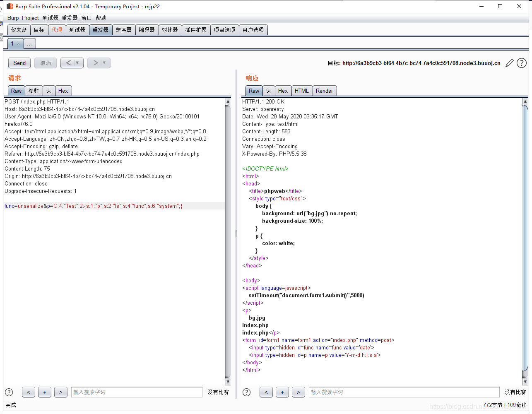532x414 pixels.
Task: Select response HTML tab
Action: tap(302, 91)
